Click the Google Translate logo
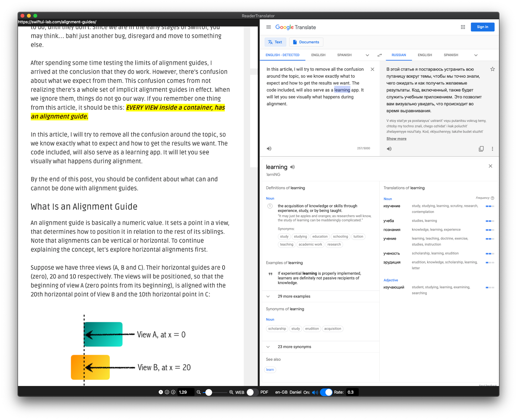This screenshot has width=517, height=420. click(295, 27)
